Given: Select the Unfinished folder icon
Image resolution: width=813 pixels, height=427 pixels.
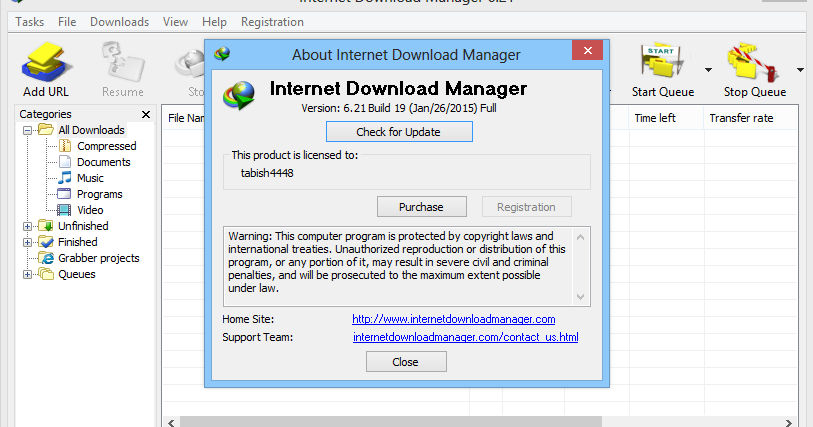Looking at the screenshot, I should click(46, 226).
